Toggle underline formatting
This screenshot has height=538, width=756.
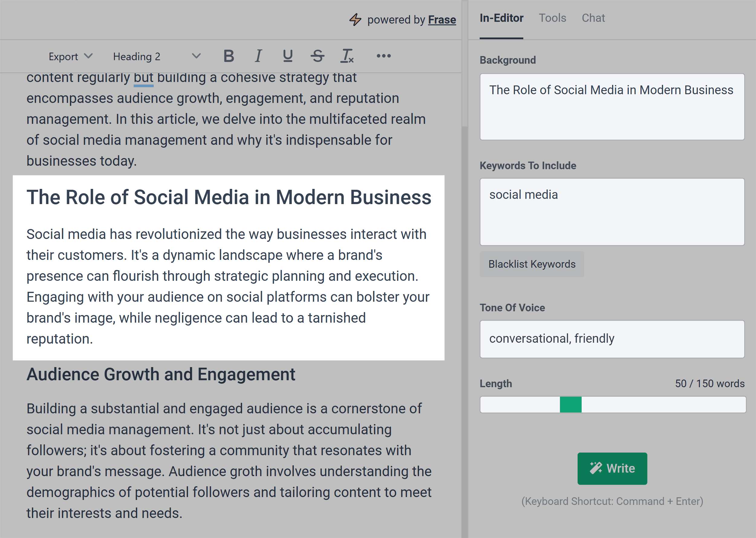[x=287, y=56]
